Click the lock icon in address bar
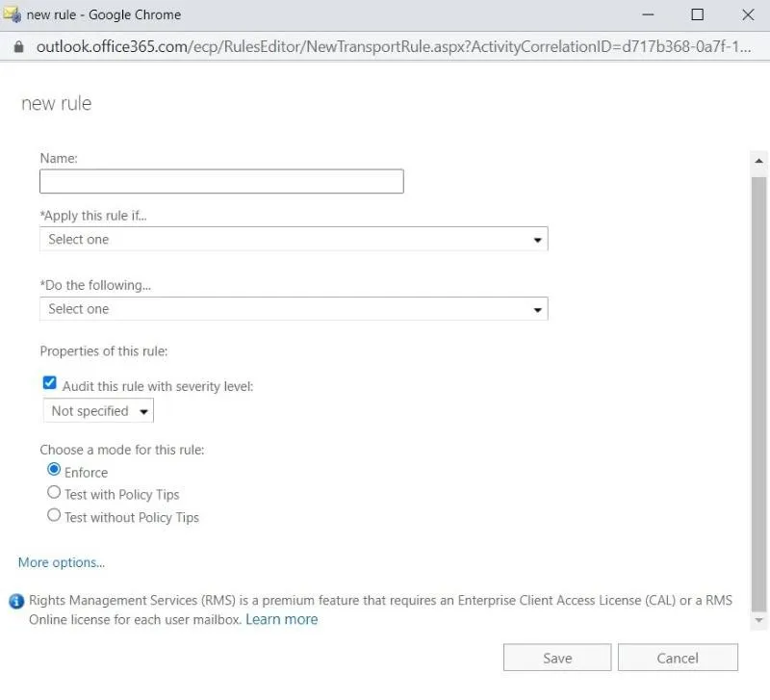This screenshot has height=700, width=770. (x=18, y=46)
